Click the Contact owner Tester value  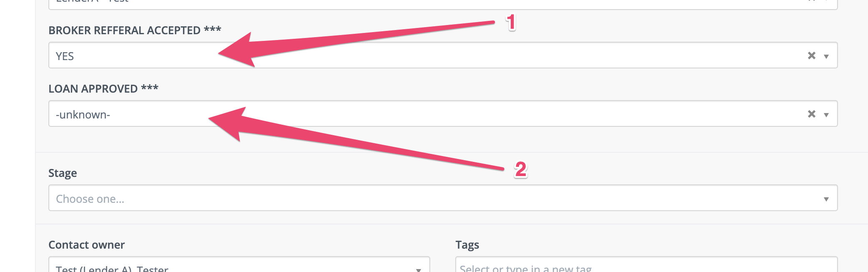pos(112,269)
